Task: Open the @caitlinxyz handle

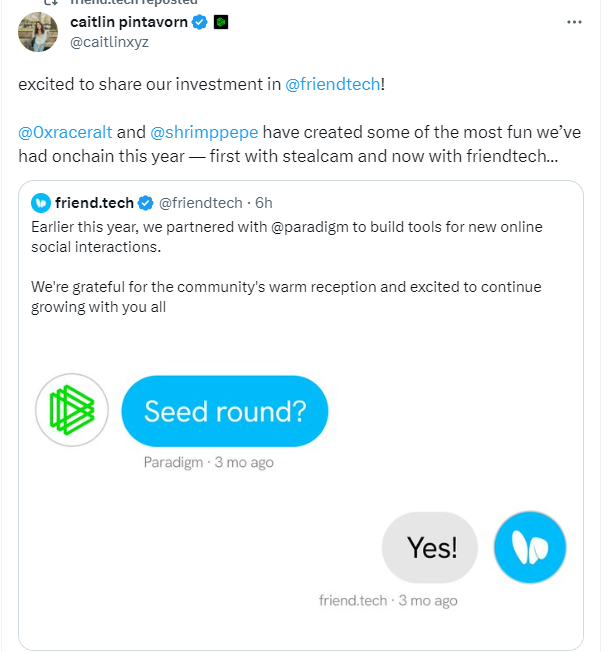Action: 110,41
